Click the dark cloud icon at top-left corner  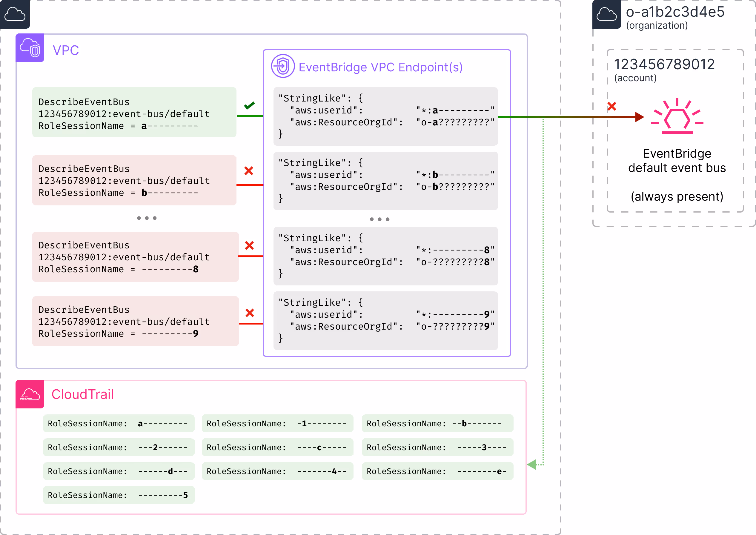(15, 14)
